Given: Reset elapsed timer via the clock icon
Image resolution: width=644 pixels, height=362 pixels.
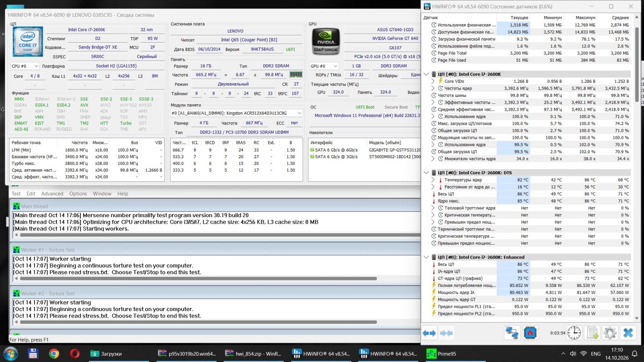Looking at the screenshot, I should pyautogui.click(x=574, y=333).
